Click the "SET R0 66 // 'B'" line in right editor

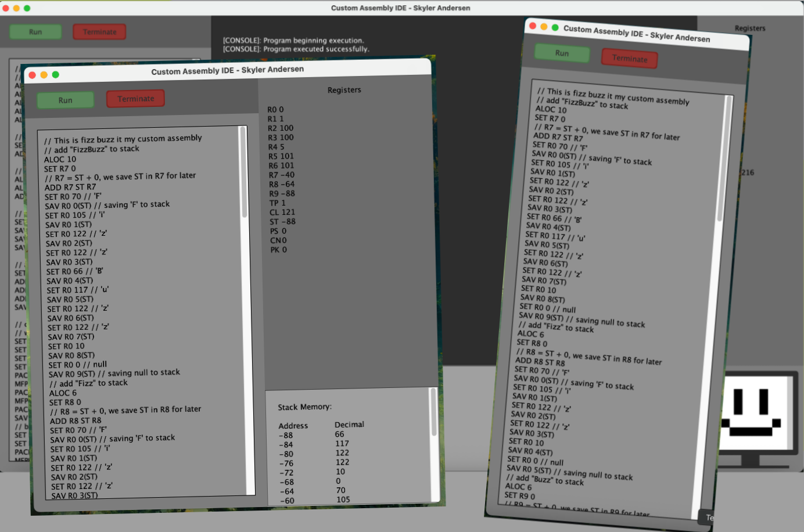click(x=554, y=218)
